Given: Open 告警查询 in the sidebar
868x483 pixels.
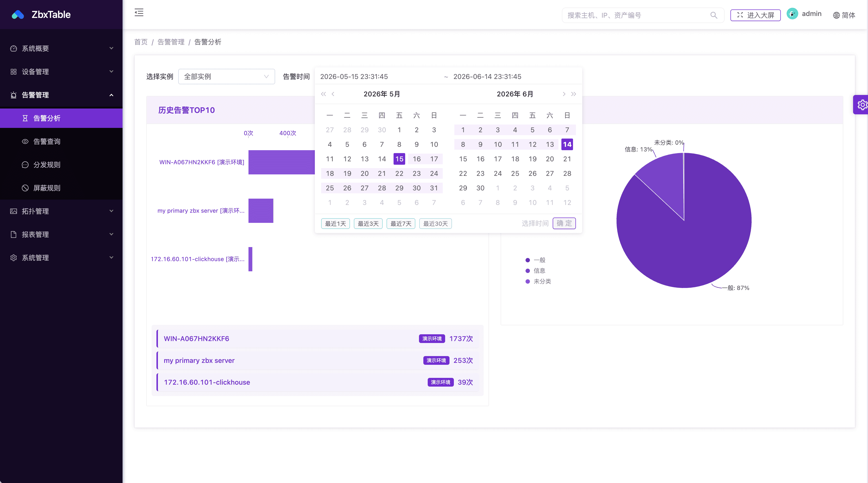Looking at the screenshot, I should click(61, 141).
